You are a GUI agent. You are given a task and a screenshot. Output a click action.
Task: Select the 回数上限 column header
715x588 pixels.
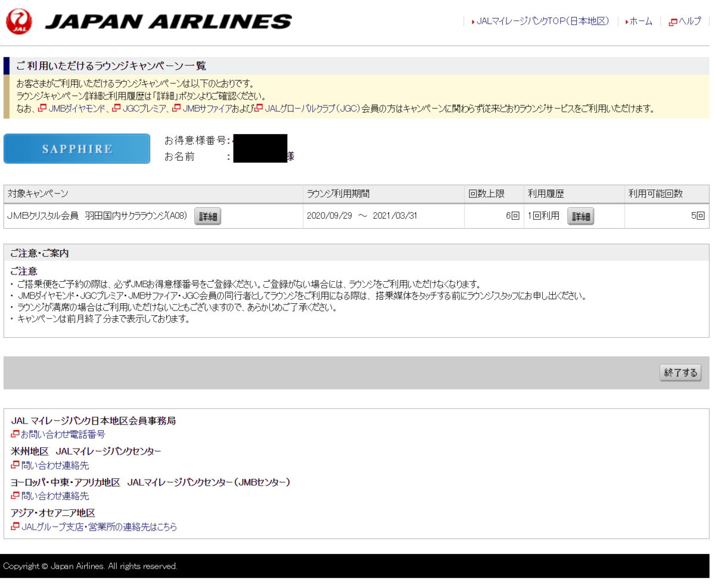(494, 194)
